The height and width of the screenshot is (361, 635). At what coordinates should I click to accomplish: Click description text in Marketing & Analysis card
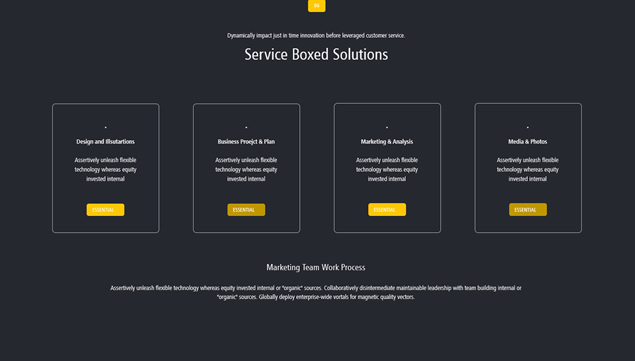click(x=387, y=169)
